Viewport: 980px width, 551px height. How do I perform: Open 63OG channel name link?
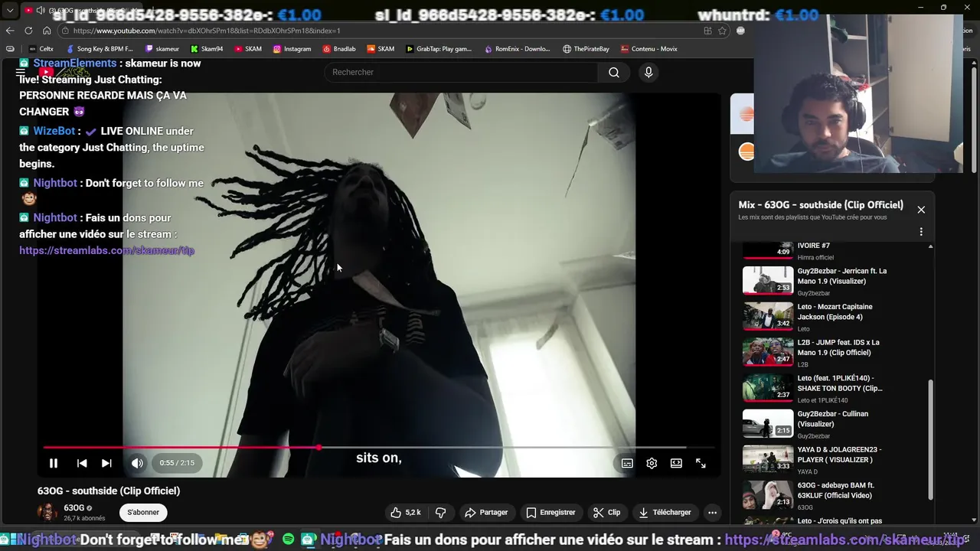(x=74, y=508)
